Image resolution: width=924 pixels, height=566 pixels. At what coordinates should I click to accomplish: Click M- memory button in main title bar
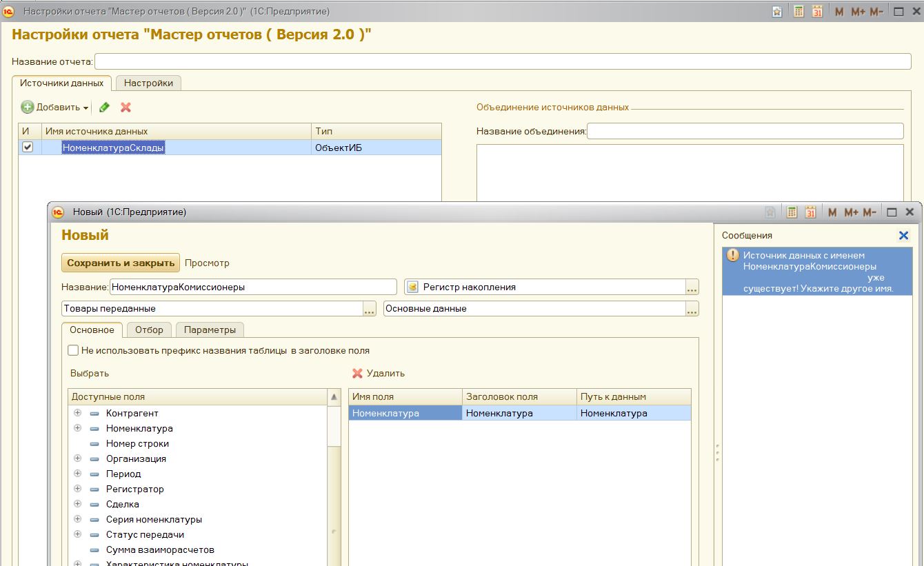coord(876,11)
